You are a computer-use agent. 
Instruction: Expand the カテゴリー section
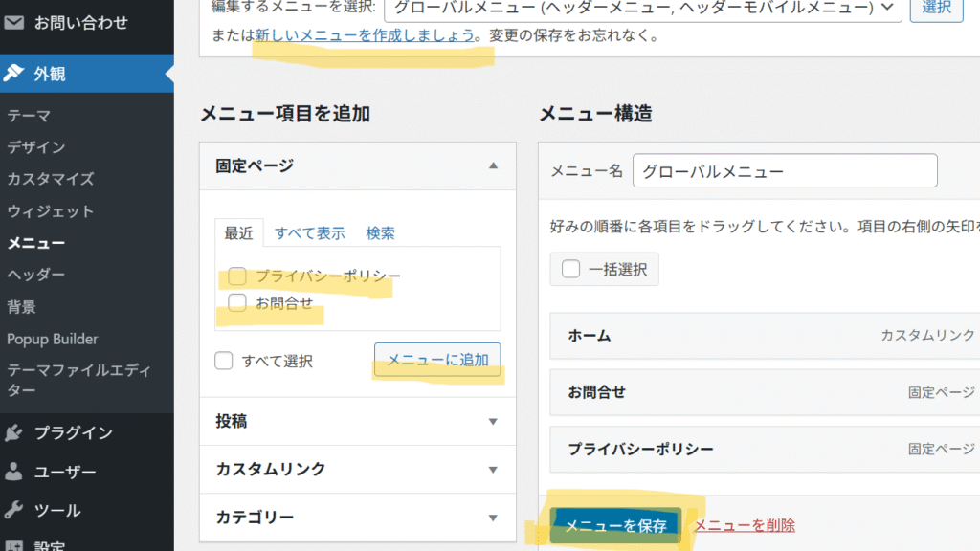358,518
